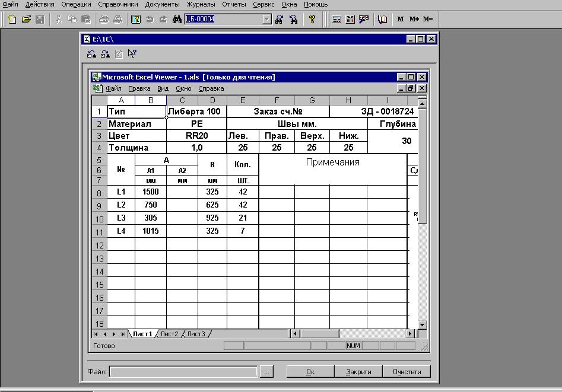Switch to the Лист2 sheet tab
The image size is (562, 392).
pyautogui.click(x=169, y=334)
